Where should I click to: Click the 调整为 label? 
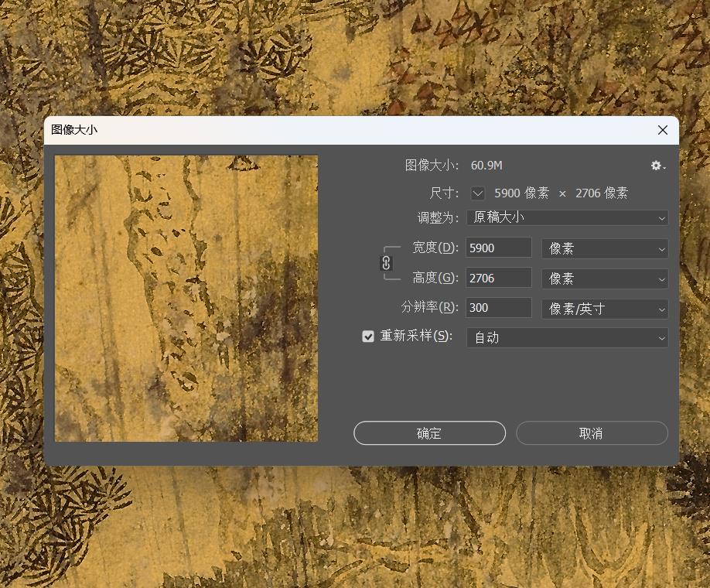click(438, 218)
